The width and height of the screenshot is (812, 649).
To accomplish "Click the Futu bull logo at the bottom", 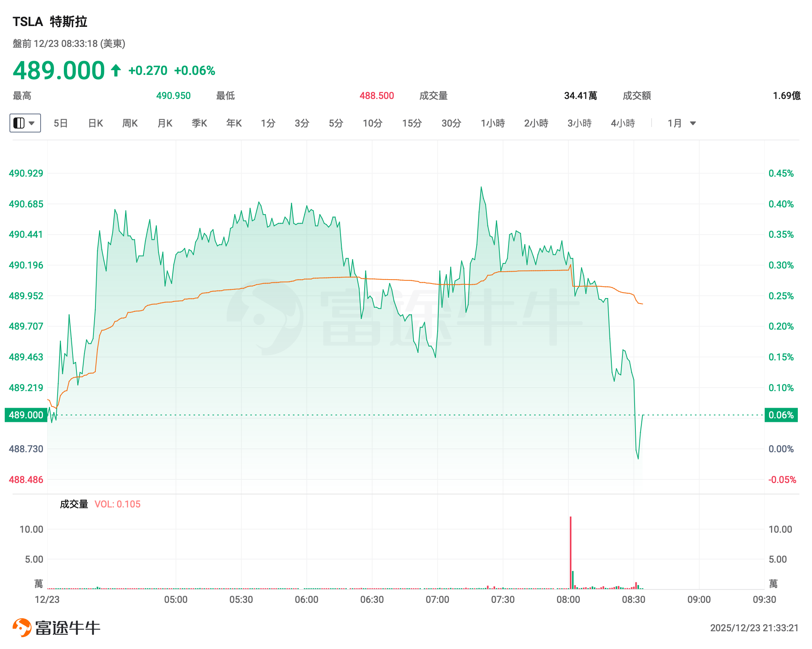I will (22, 627).
